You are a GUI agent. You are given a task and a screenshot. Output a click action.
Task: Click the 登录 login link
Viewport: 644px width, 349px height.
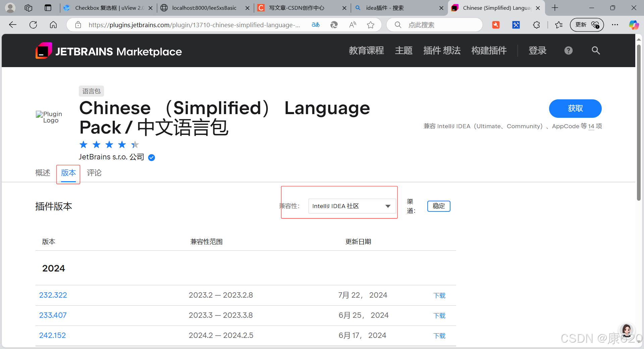click(x=537, y=51)
